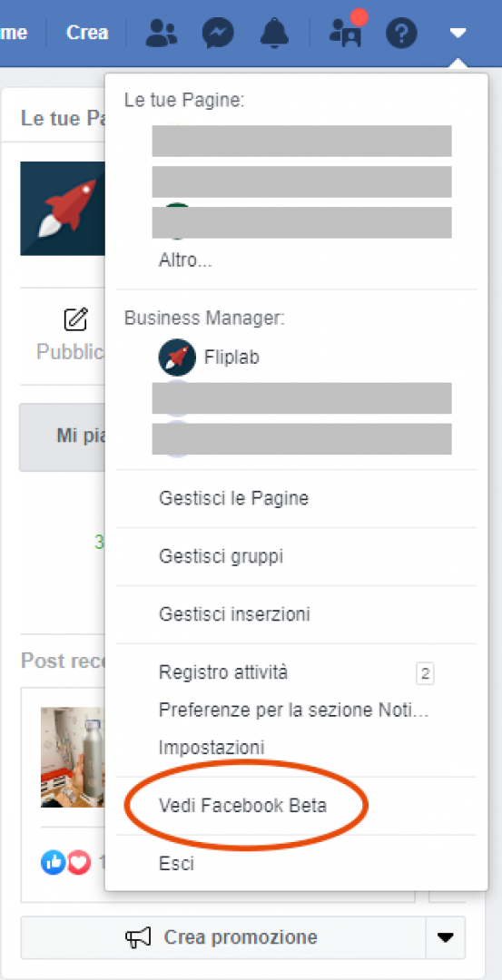Open the Messenger icon
Viewport: 502px width, 980px height.
pos(218,34)
